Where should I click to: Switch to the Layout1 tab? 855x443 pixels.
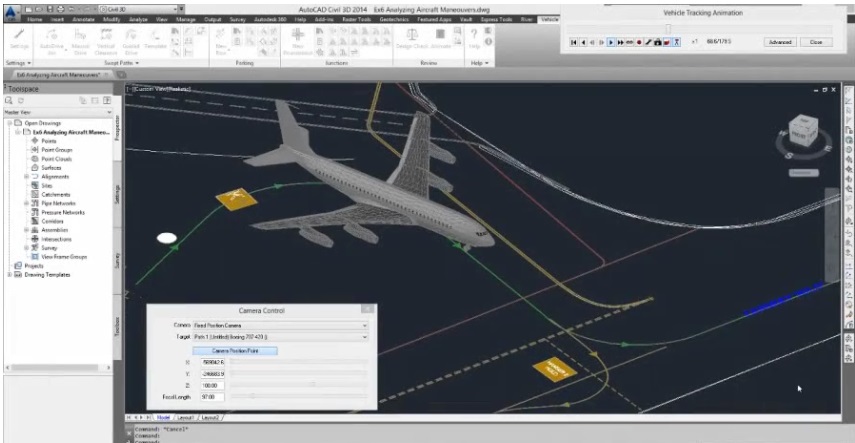(x=186, y=417)
